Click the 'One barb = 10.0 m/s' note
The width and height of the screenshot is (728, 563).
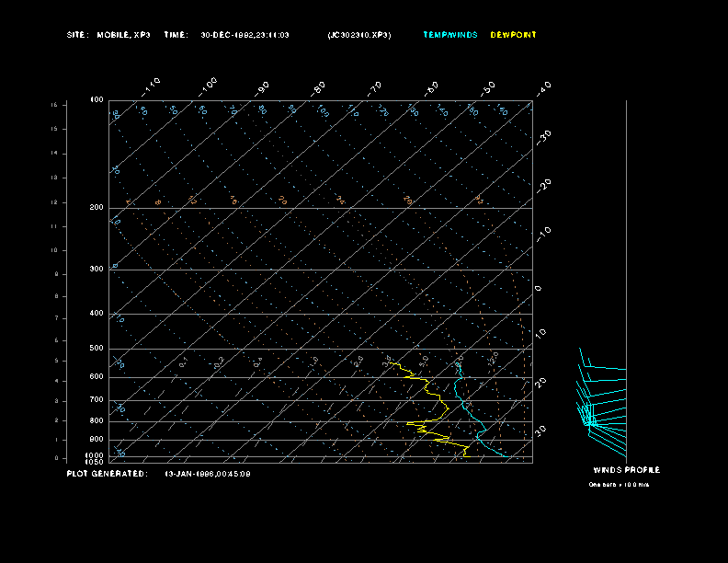coord(619,484)
